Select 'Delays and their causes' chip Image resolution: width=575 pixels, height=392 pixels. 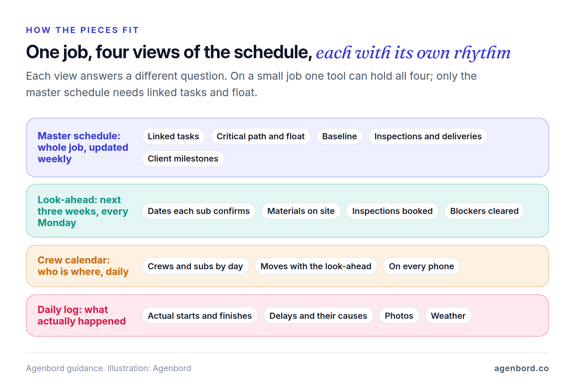pyautogui.click(x=318, y=316)
